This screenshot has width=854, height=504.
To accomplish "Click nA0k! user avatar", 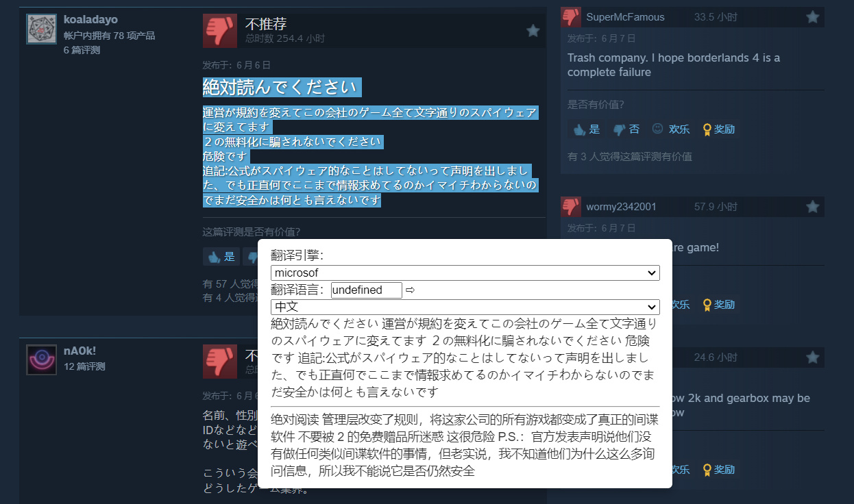I will pyautogui.click(x=41, y=360).
